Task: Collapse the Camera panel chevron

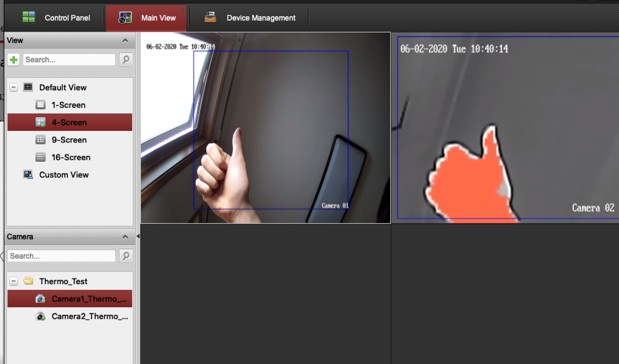Action: (x=125, y=237)
